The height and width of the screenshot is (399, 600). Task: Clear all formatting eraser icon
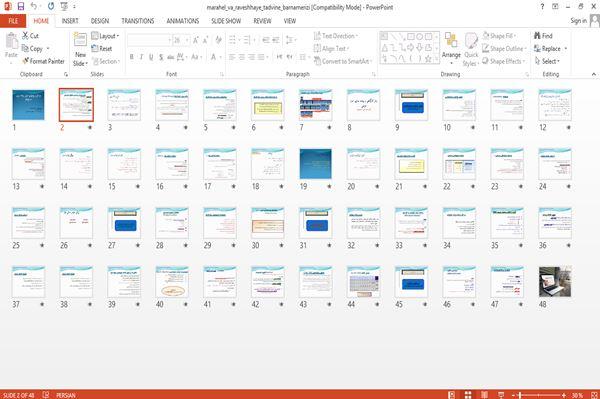point(218,40)
